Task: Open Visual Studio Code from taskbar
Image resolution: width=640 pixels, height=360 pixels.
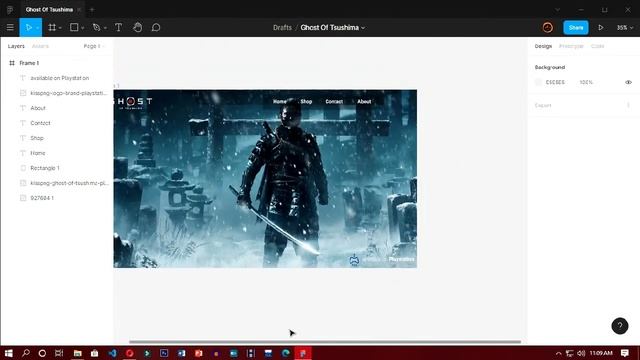Action: 113,353
